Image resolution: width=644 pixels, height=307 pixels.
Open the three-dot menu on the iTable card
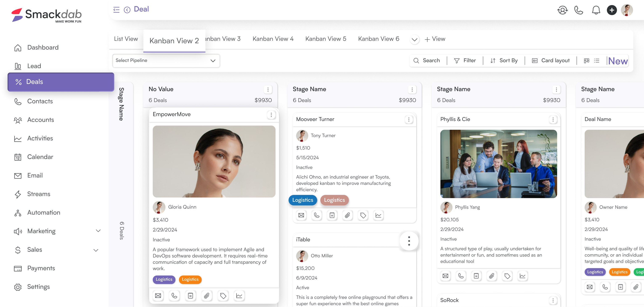(x=409, y=241)
